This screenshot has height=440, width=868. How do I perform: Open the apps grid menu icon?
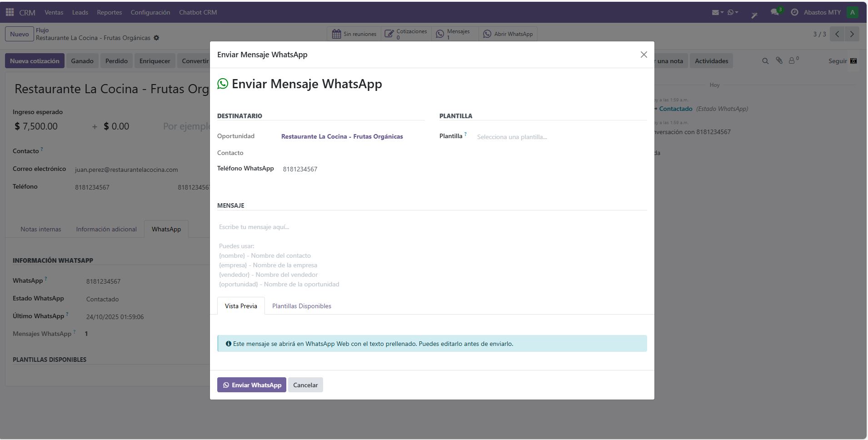click(10, 12)
